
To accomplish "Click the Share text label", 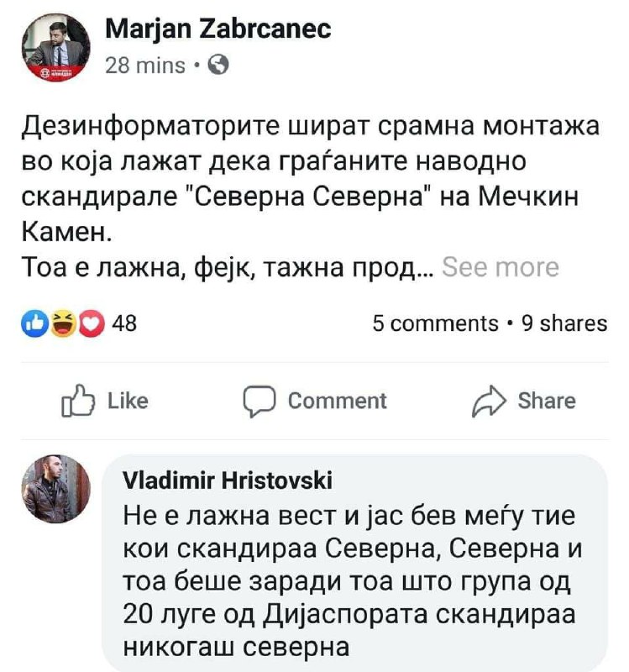I will [x=547, y=402].
